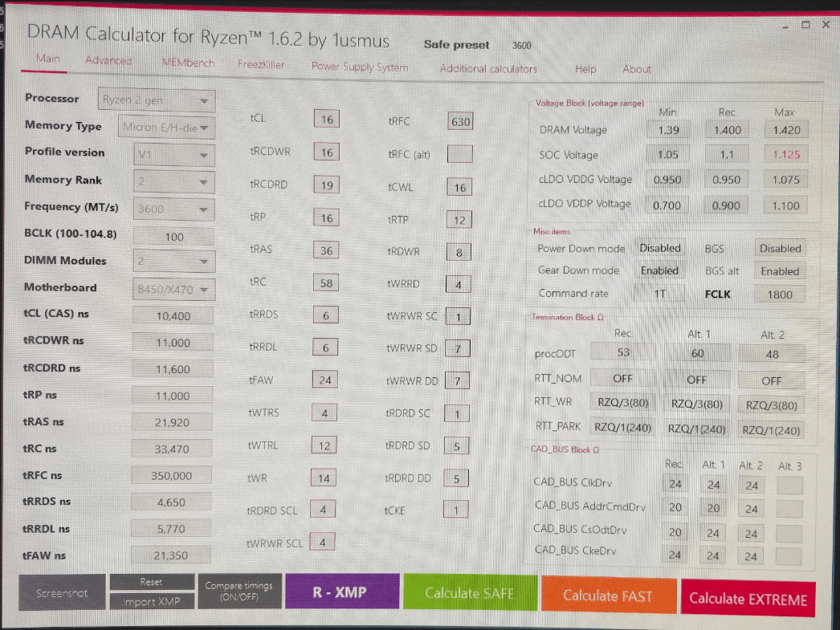Click the tRFC ns value 350,000

[x=171, y=475]
